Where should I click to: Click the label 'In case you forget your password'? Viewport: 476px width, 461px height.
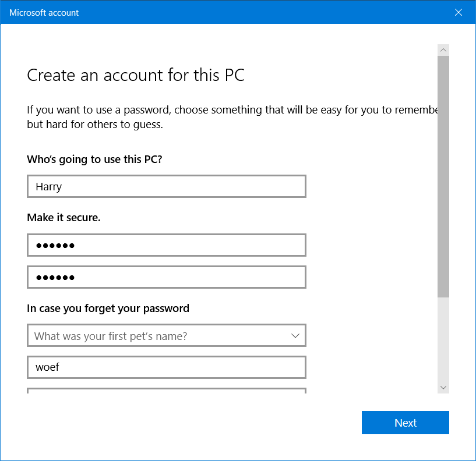[x=108, y=308]
